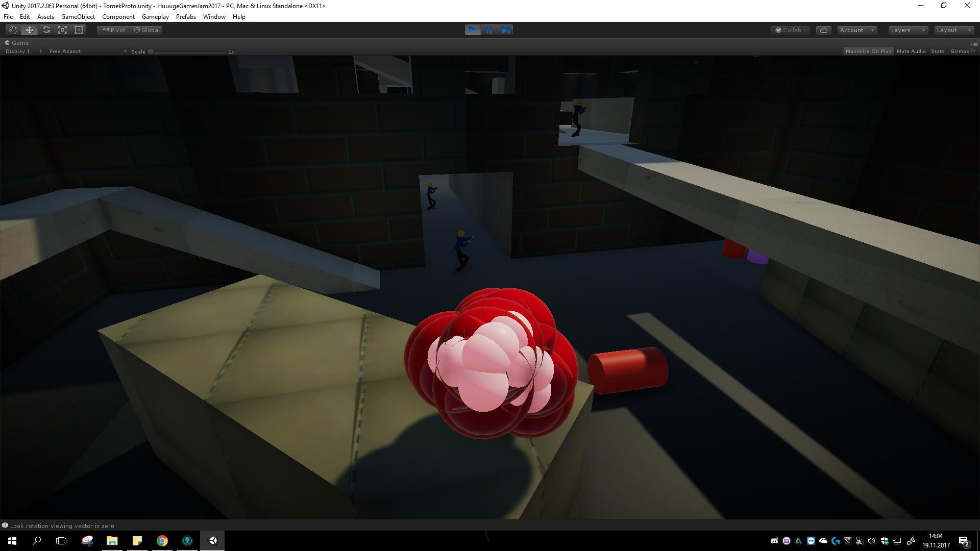Screen dimensions: 980x551
Task: Open Discord tray icon
Action: point(774,541)
